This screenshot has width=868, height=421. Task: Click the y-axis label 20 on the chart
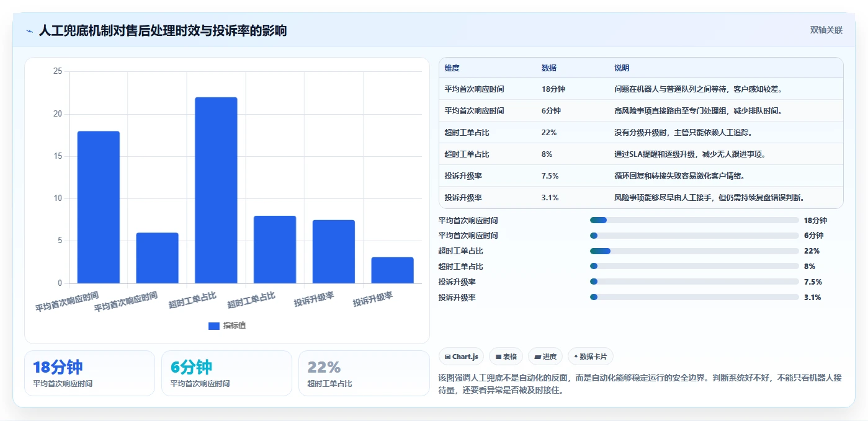(x=58, y=114)
